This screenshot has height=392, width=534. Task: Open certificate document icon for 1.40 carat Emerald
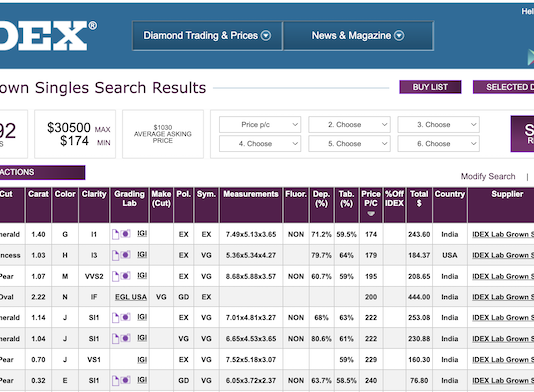point(115,234)
